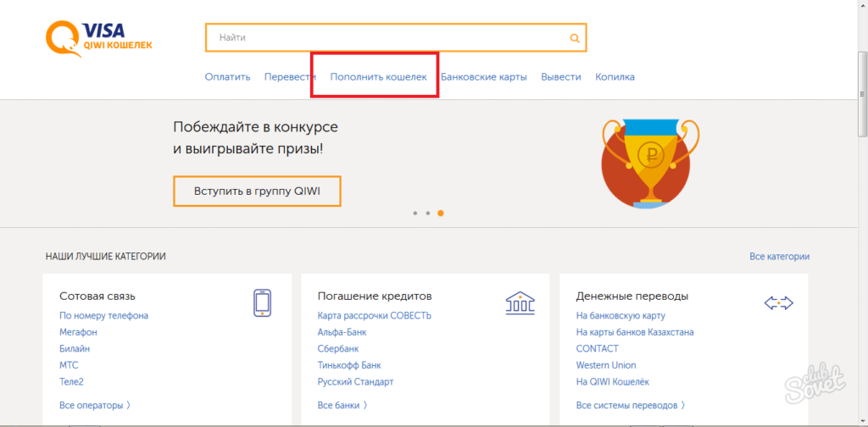Click the Погашение кредитов card heading
Screen dimensions: 868x427
(375, 297)
